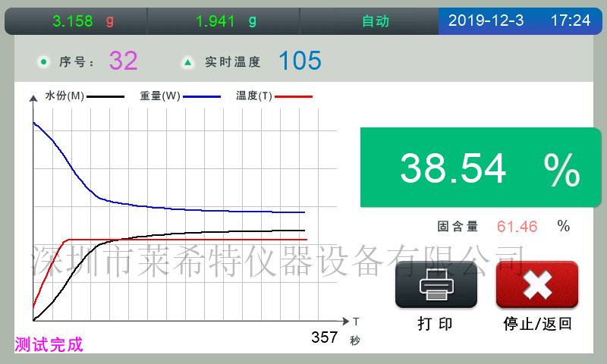Click the 停止/返回 text label
The width and height of the screenshot is (607, 364).
537,324
